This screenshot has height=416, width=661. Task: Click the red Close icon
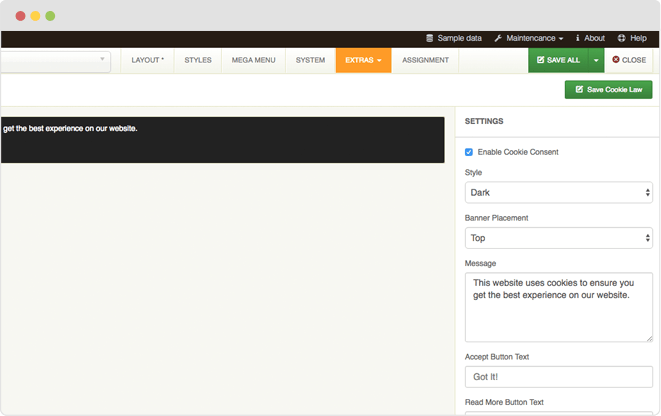pyautogui.click(x=616, y=60)
